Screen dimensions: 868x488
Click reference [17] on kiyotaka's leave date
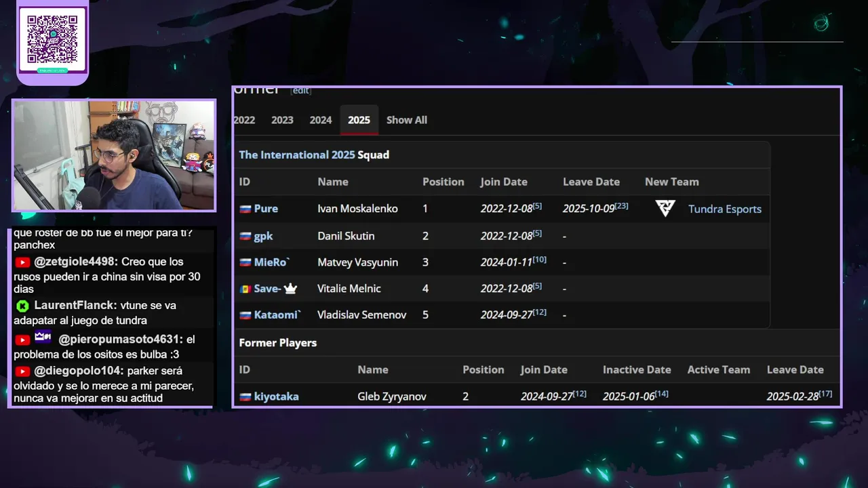[825, 393]
